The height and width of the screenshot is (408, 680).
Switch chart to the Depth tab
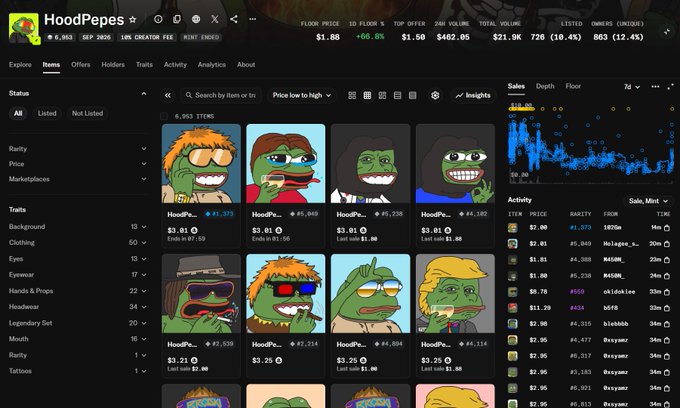545,86
